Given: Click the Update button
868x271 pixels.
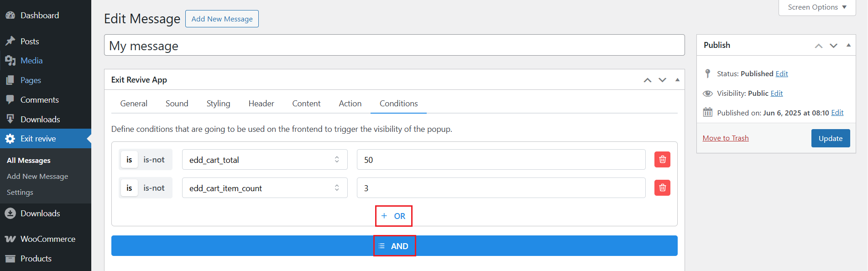Looking at the screenshot, I should tap(830, 138).
